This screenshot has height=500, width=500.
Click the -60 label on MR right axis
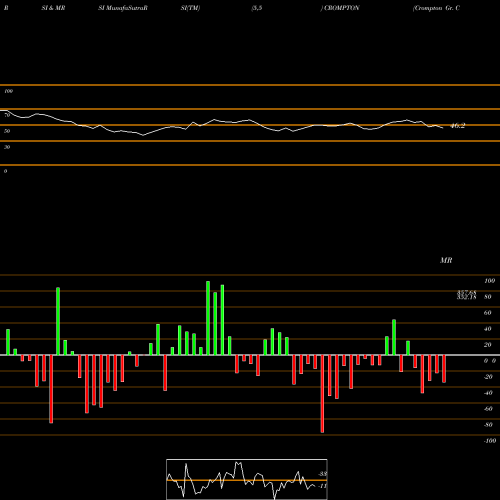coord(488,409)
